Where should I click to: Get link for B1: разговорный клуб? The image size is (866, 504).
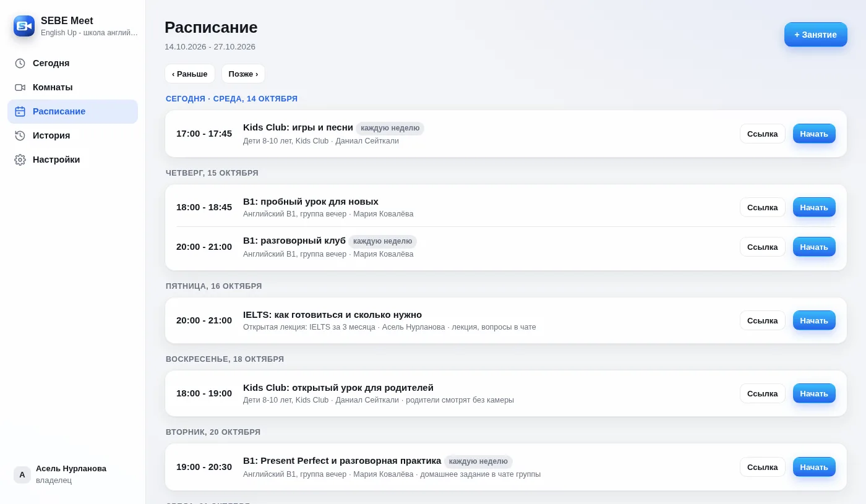762,247
